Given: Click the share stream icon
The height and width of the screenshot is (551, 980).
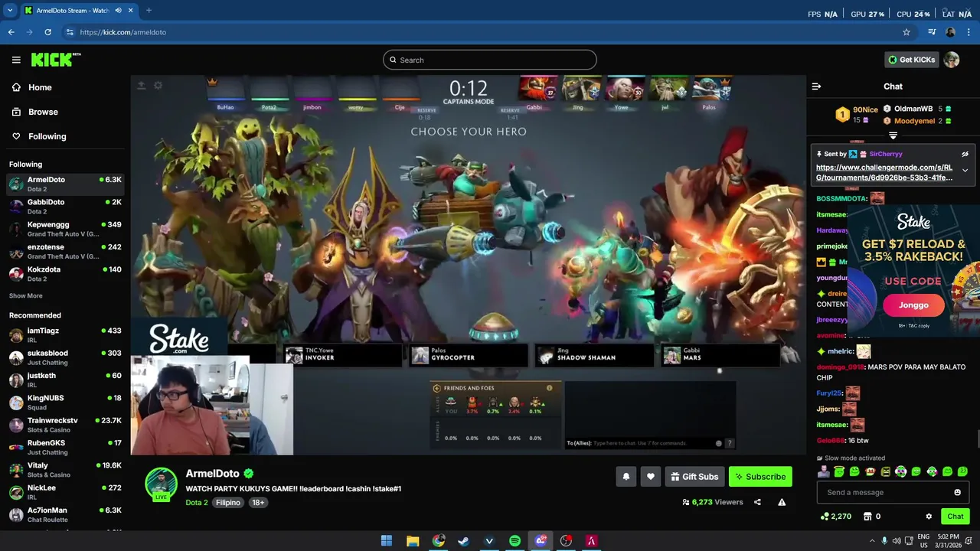Looking at the screenshot, I should tap(757, 502).
